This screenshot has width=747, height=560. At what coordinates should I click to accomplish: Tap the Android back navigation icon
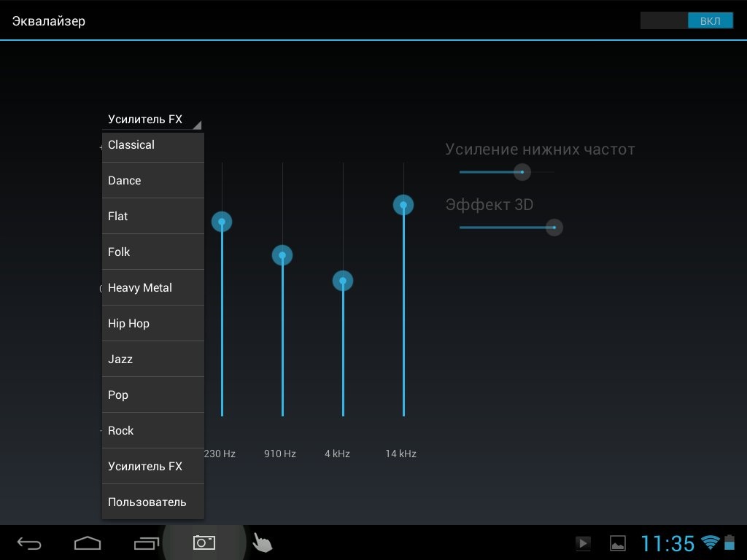pos(29,543)
